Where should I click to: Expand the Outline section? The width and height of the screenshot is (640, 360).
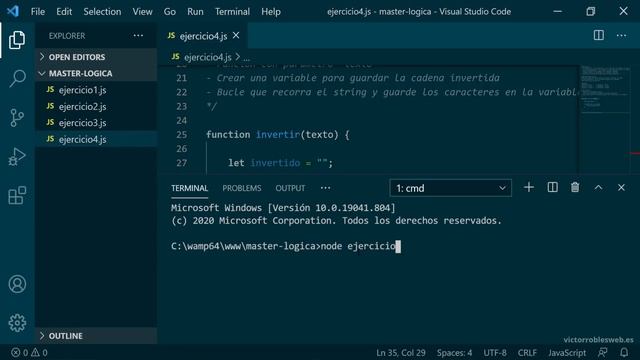coord(96,336)
